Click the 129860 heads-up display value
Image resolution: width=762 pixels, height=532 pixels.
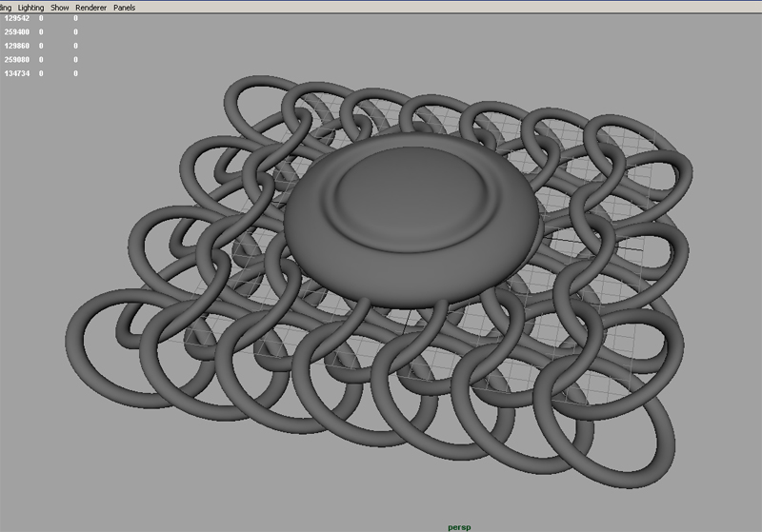pyautogui.click(x=18, y=46)
